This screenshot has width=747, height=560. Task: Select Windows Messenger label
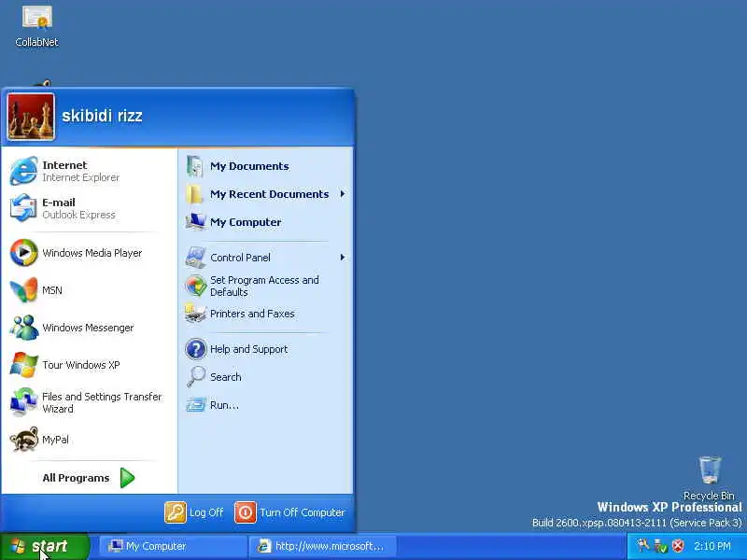point(88,328)
